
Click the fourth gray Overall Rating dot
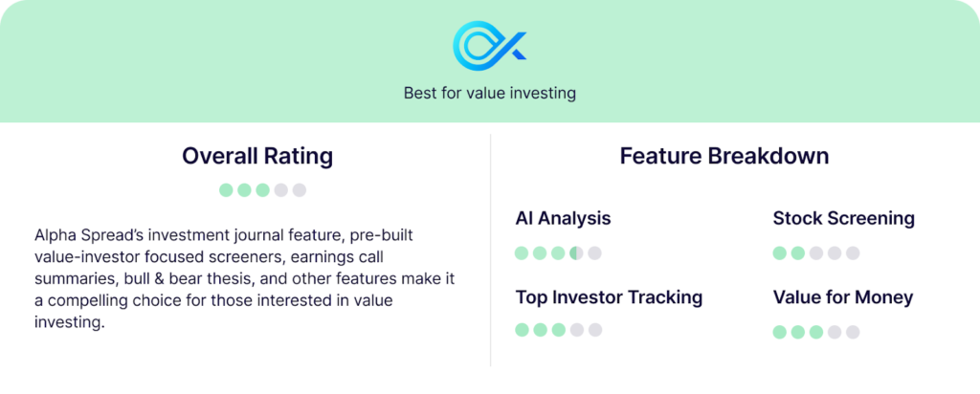tap(281, 189)
